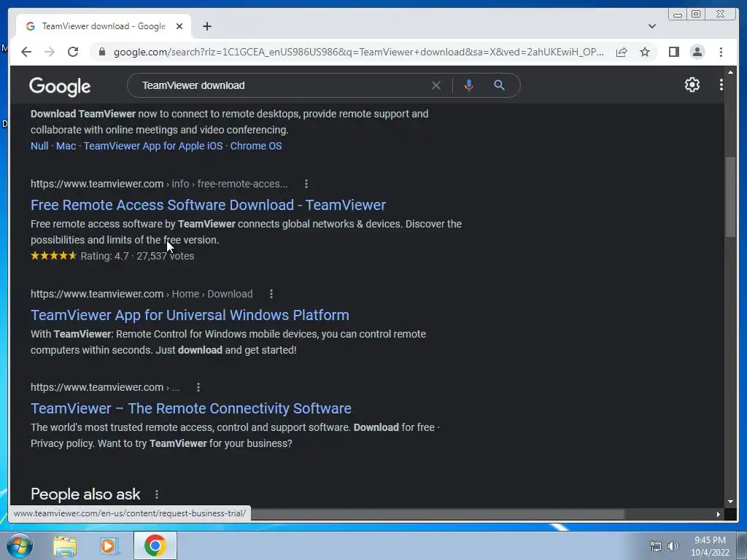The image size is (747, 560).
Task: Select the Rating: 4.7 text
Action: (105, 256)
